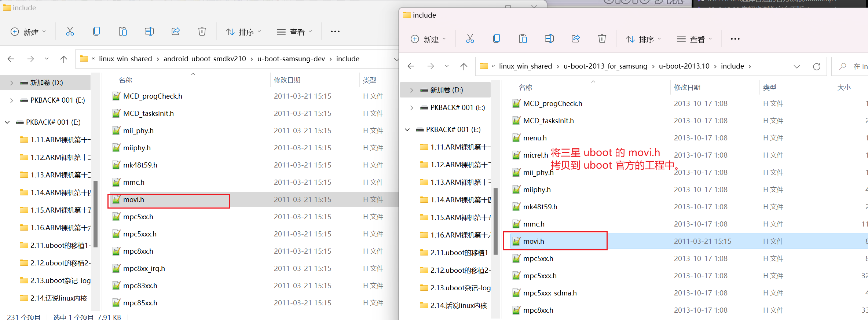Click Rename icon in right Explorer window
Viewport: 868px width, 320px height.
tap(549, 39)
